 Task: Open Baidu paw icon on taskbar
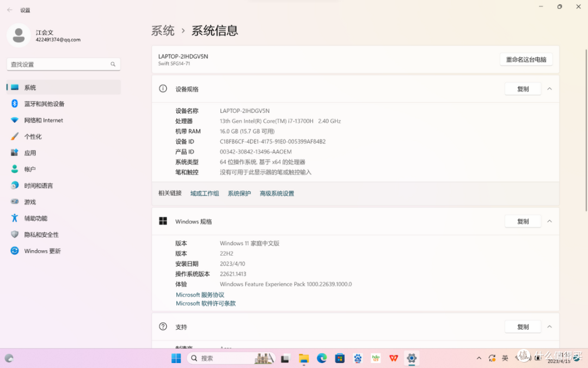358,358
